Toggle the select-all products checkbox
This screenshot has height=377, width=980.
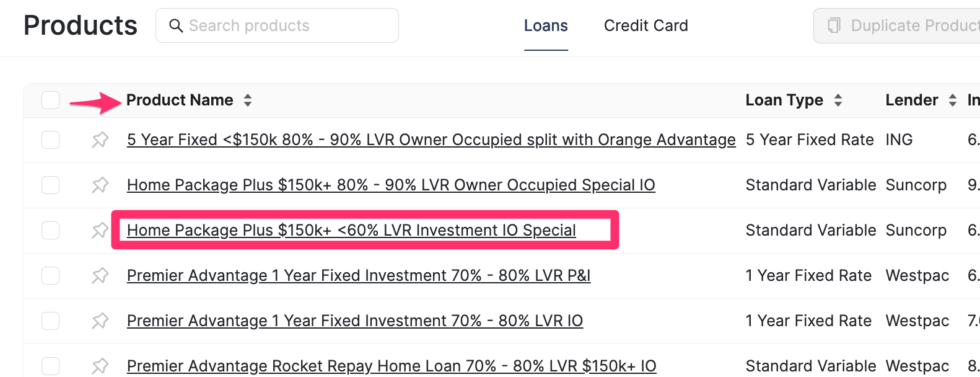(50, 100)
